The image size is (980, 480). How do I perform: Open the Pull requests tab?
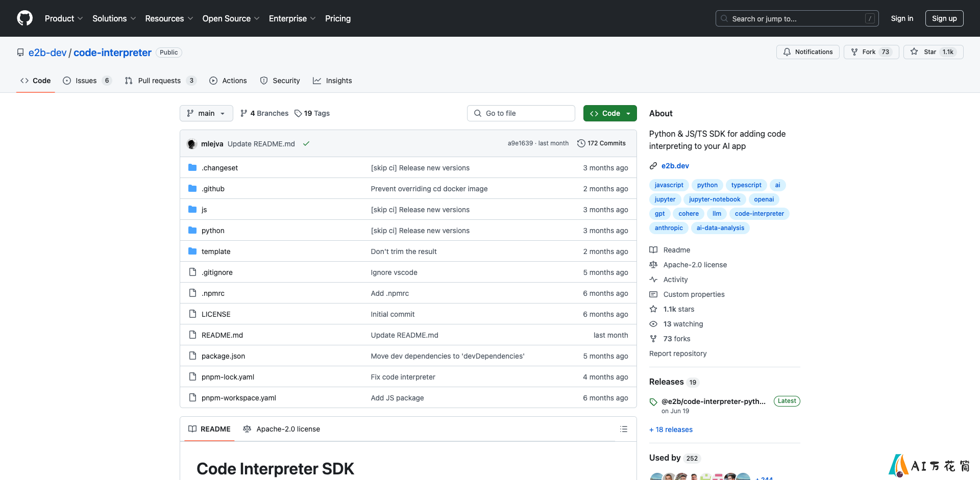(x=160, y=81)
